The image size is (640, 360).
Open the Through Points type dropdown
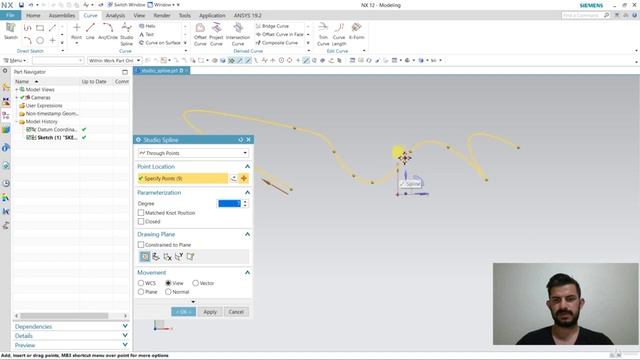[193, 153]
